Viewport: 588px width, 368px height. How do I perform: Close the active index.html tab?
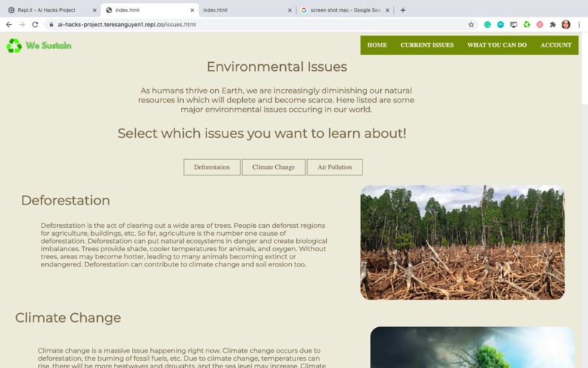coord(192,10)
